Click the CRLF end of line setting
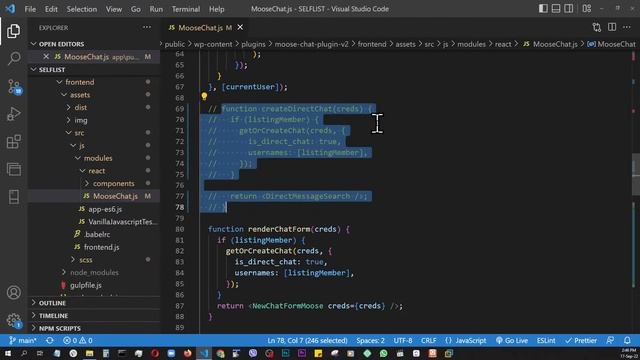 tap(429, 340)
